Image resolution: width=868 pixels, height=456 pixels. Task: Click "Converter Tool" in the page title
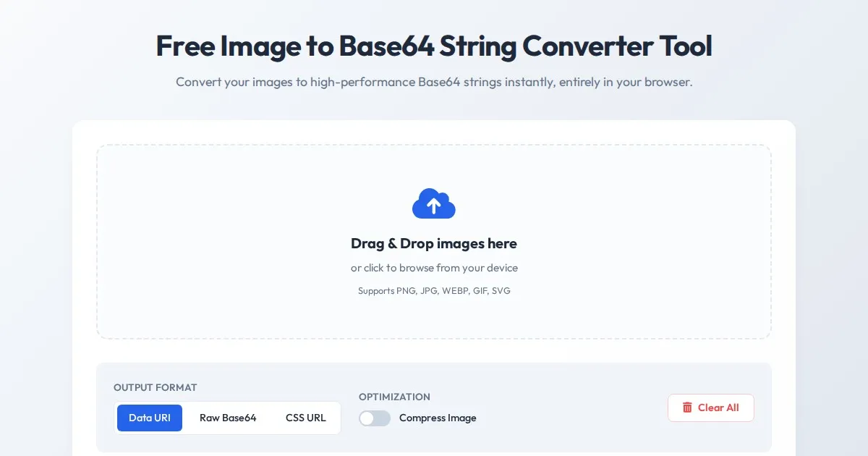tap(617, 46)
